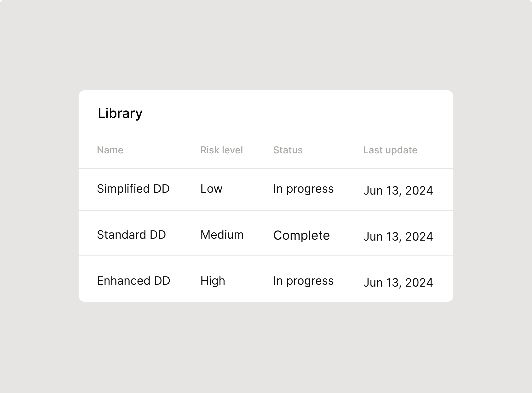The width and height of the screenshot is (532, 393).
Task: Open the Simplified DD entry
Action: (x=133, y=189)
